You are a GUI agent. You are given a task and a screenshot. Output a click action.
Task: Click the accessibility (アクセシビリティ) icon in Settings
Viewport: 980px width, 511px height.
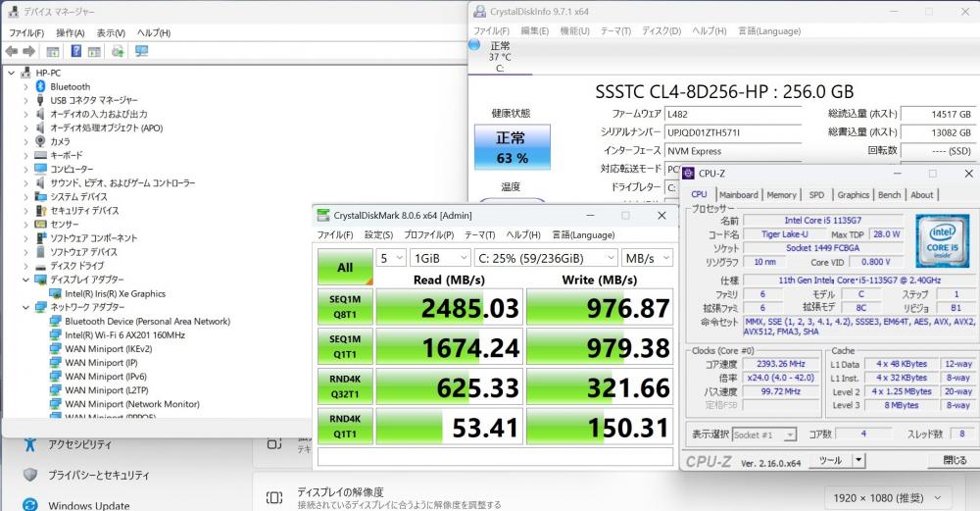click(x=29, y=444)
